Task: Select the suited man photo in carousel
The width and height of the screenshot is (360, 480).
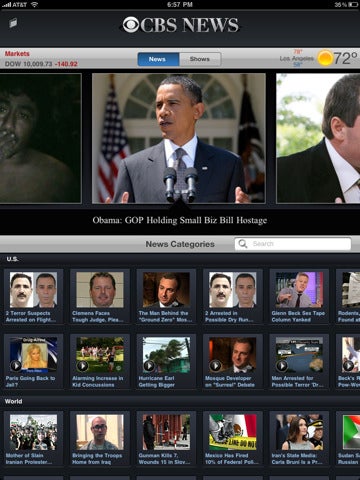Action: 318,138
